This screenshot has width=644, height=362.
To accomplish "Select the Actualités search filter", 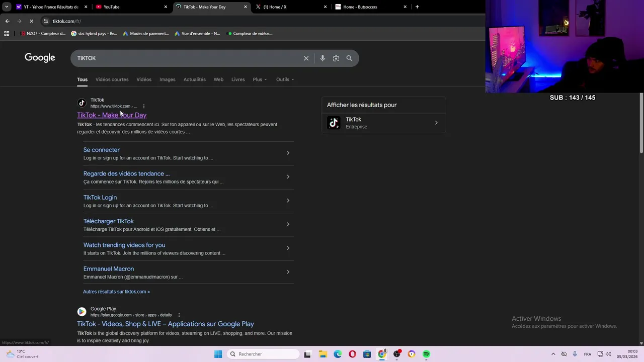I will [x=195, y=79].
